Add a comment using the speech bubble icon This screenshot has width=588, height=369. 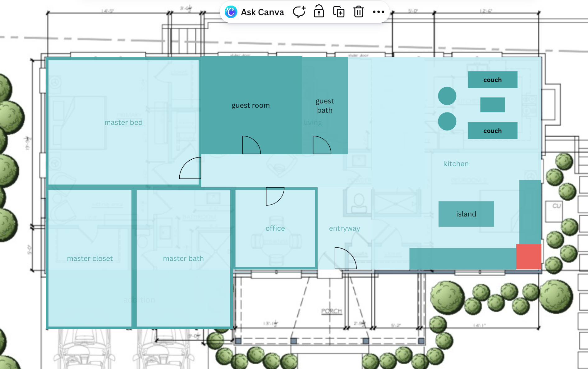pyautogui.click(x=299, y=12)
